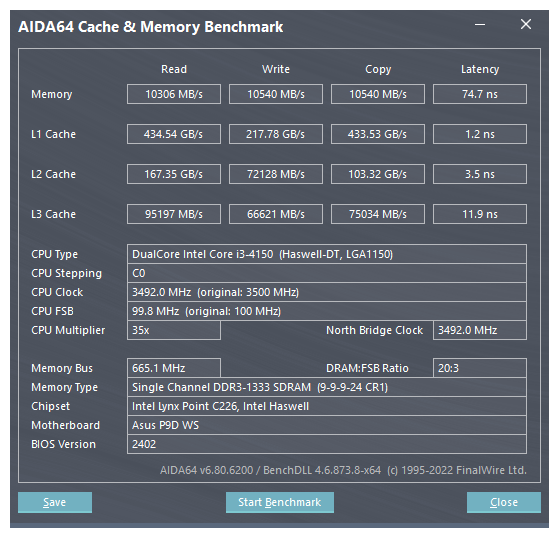The width and height of the screenshot is (559, 538).
Task: Select the Motherboard Asus P9D WS field
Action: tap(327, 425)
